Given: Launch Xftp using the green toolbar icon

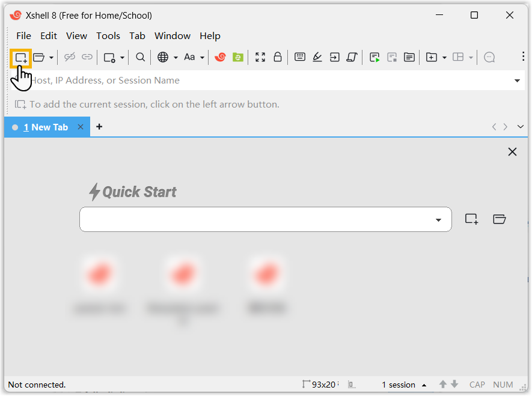Looking at the screenshot, I should click(x=238, y=57).
